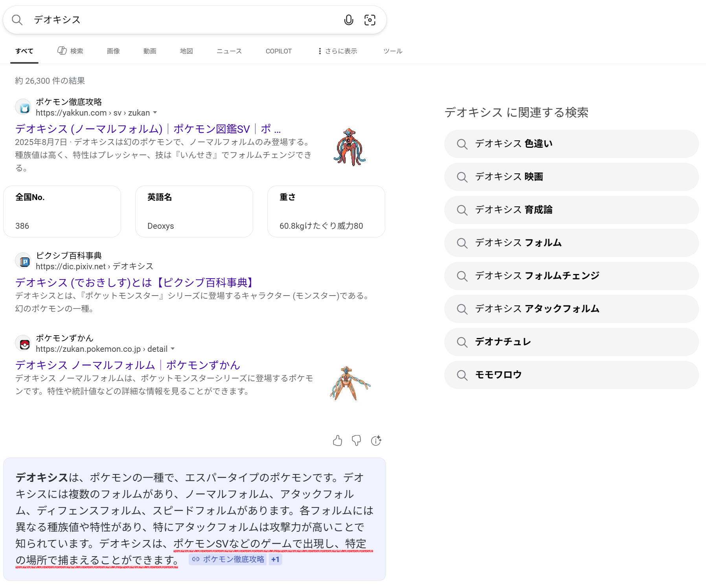The width and height of the screenshot is (706, 588).
Task: Switch to the 画像 tab
Action: (x=113, y=51)
